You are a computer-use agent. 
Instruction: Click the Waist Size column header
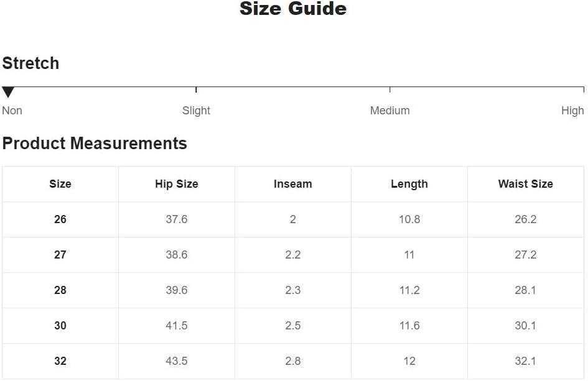525,184
